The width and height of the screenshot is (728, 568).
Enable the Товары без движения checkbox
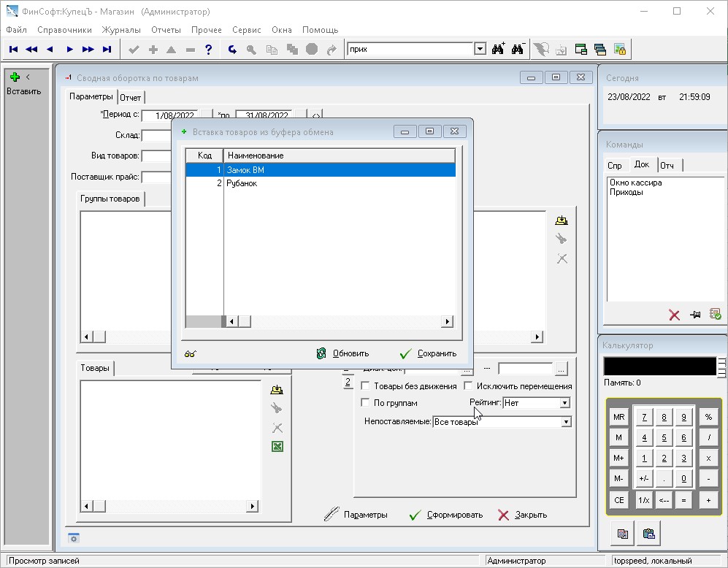click(x=366, y=386)
